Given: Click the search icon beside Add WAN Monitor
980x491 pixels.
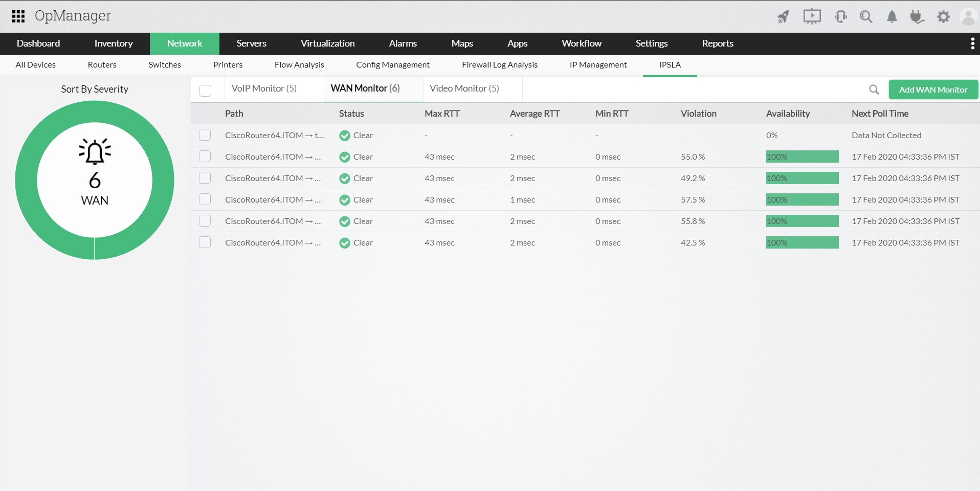Looking at the screenshot, I should pyautogui.click(x=874, y=90).
